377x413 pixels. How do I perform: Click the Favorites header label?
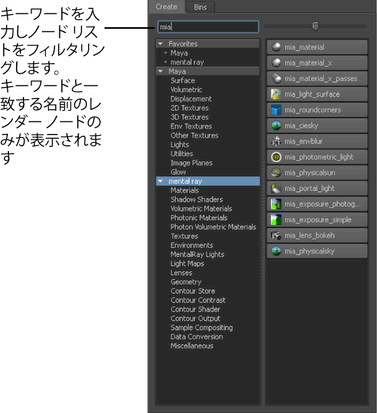[183, 44]
